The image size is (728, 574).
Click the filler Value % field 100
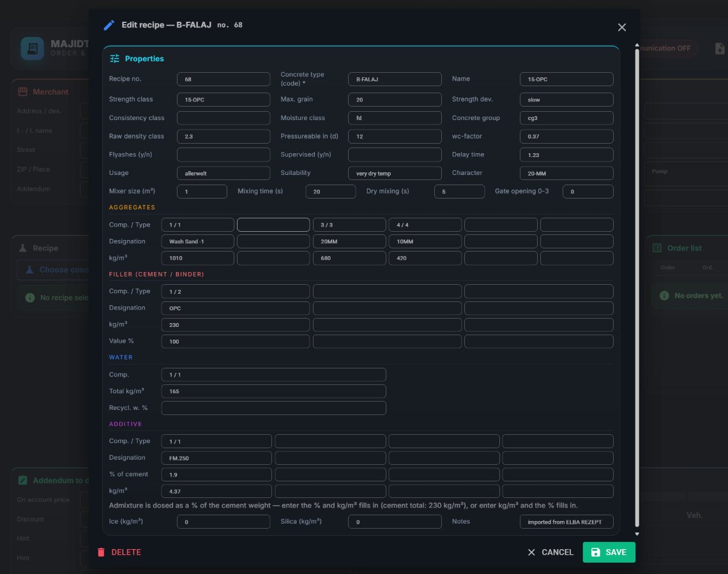(x=236, y=342)
